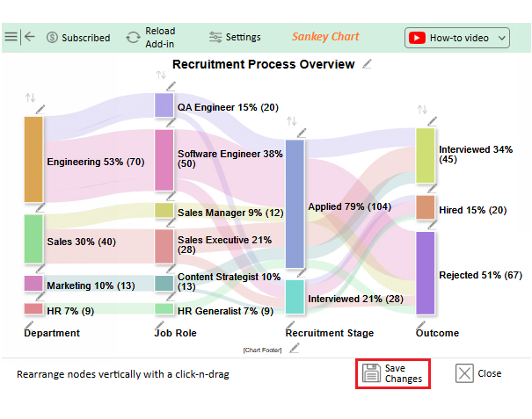
Task: Click the Chart Footer placeholder link
Action: [x=263, y=350]
